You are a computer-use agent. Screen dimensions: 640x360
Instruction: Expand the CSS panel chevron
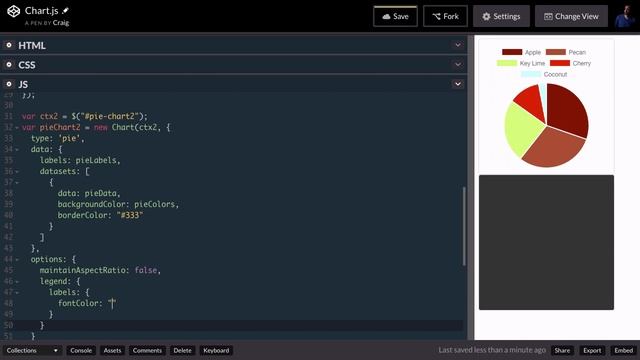pos(458,64)
